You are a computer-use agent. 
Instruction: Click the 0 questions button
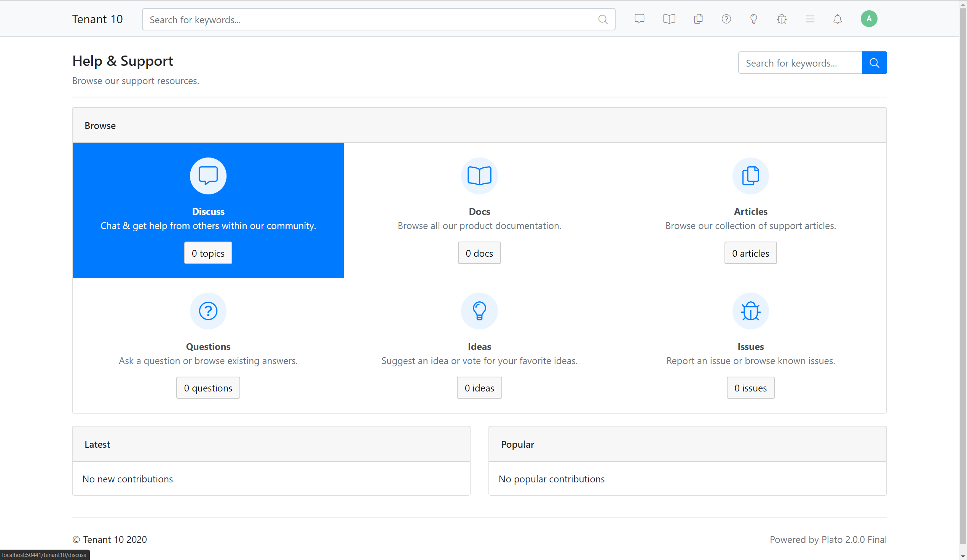pyautogui.click(x=208, y=388)
